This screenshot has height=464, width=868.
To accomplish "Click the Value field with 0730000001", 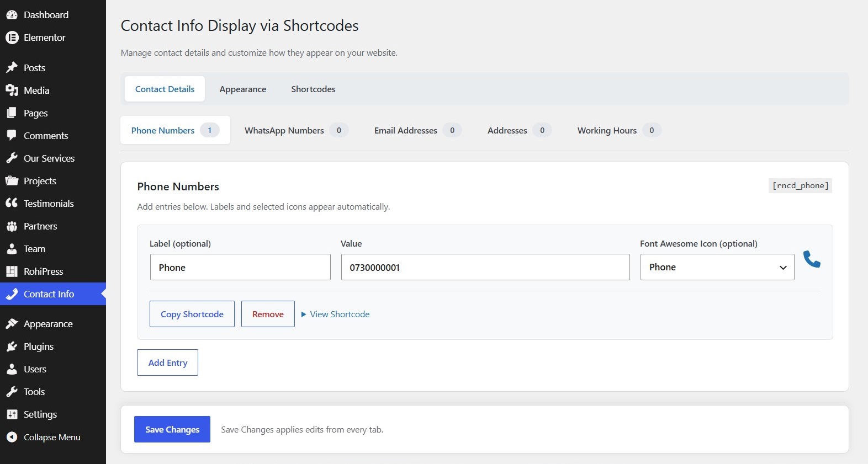I will coord(485,267).
